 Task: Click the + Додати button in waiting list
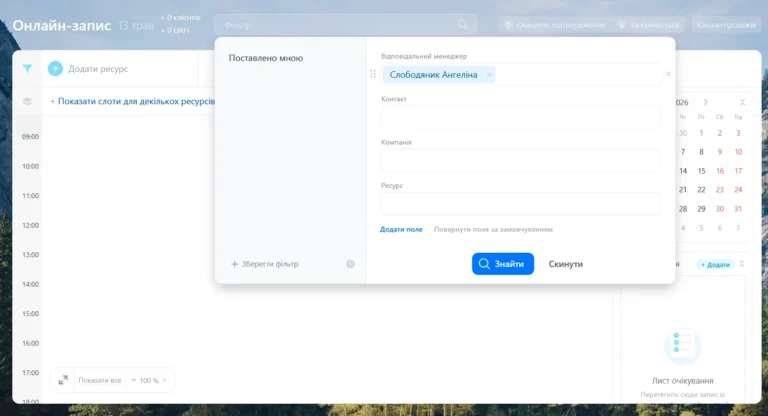[x=715, y=265]
